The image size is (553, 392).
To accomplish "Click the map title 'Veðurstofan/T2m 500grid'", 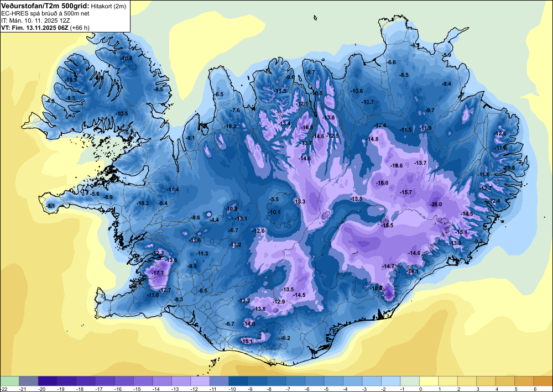I will (44, 6).
